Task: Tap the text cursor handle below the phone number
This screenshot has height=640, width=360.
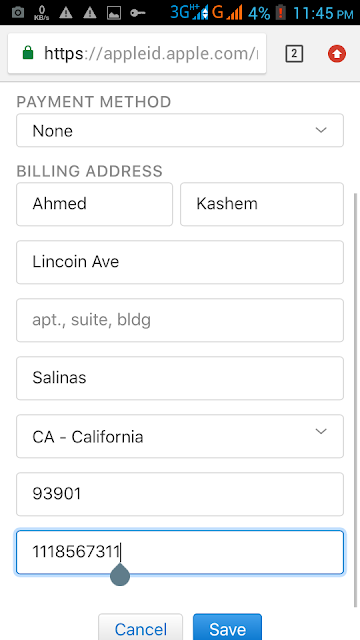Action: [120, 575]
